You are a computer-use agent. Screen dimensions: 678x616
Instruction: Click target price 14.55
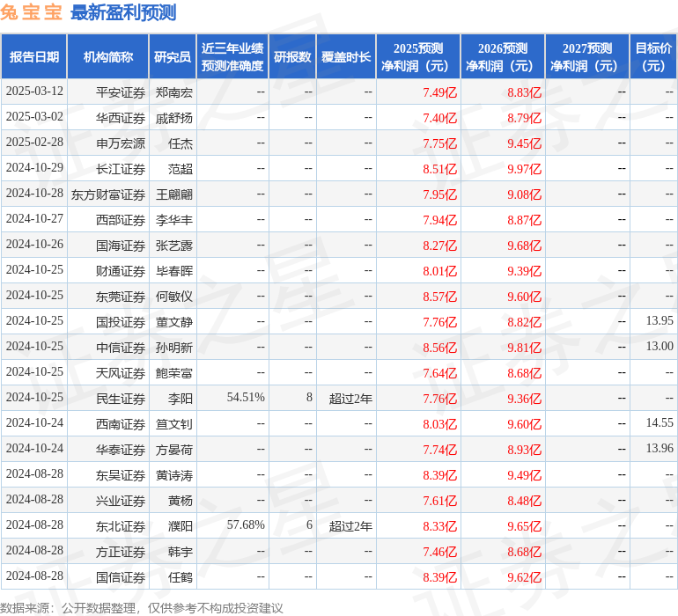coord(660,422)
